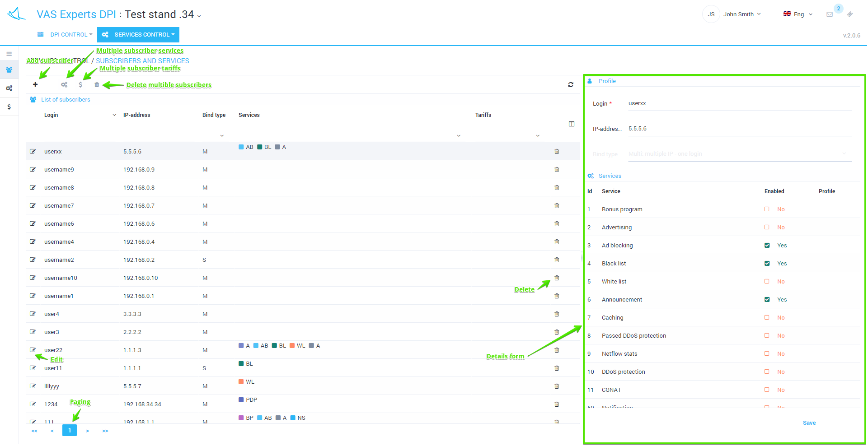Viewport: 868px width, 446px height.
Task: Expand the John Smith user menu
Action: 741,14
